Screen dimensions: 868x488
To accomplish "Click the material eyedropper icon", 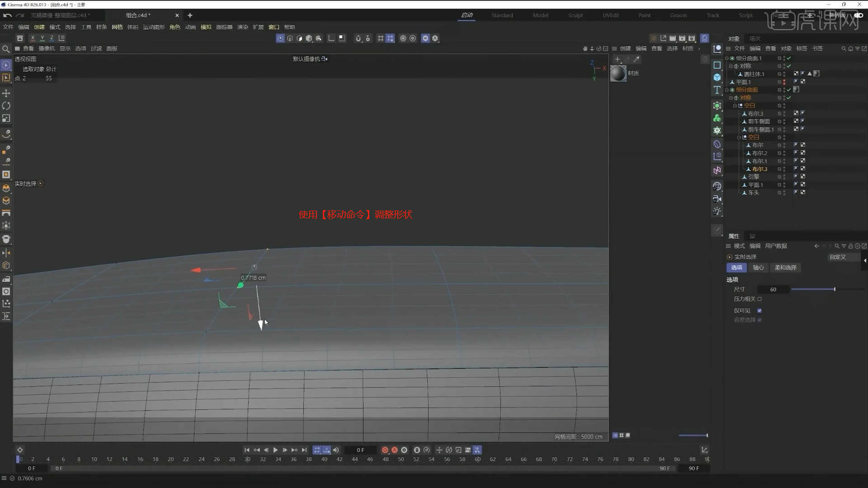I will point(637,59).
